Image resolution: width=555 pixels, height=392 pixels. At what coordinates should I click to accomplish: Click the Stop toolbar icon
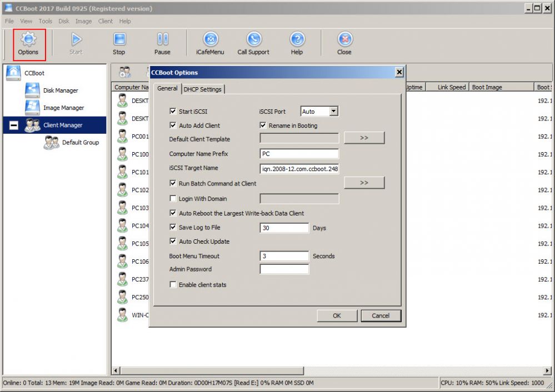point(119,39)
